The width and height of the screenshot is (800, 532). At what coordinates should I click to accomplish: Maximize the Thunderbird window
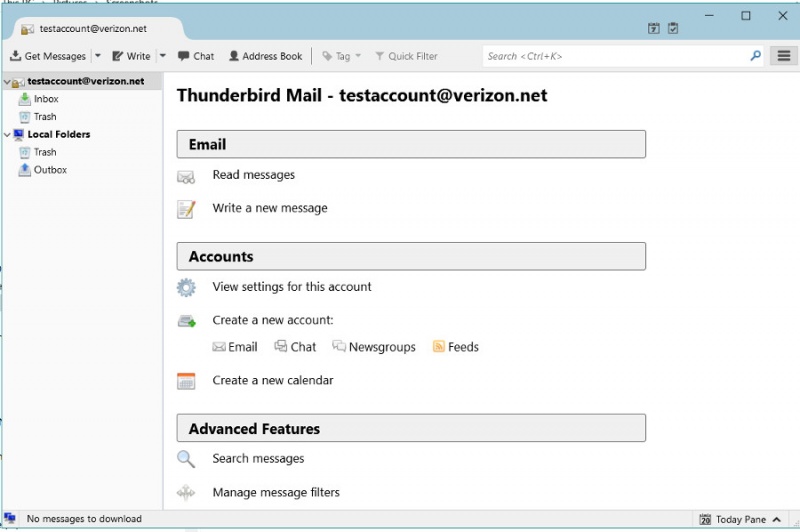[x=746, y=16]
